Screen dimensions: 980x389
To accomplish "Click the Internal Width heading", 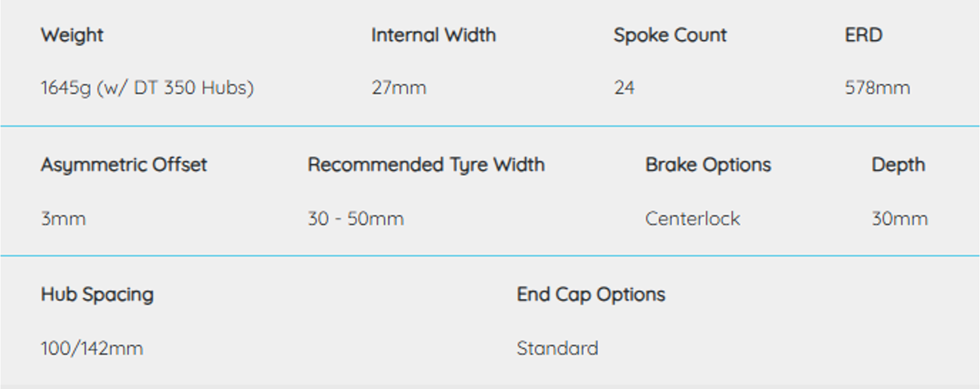I will click(x=433, y=35).
